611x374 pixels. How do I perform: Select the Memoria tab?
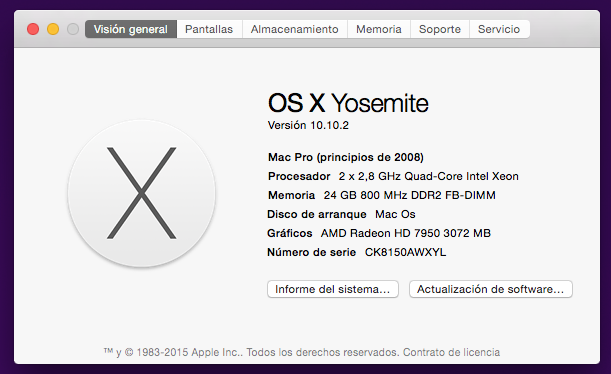[x=379, y=29]
